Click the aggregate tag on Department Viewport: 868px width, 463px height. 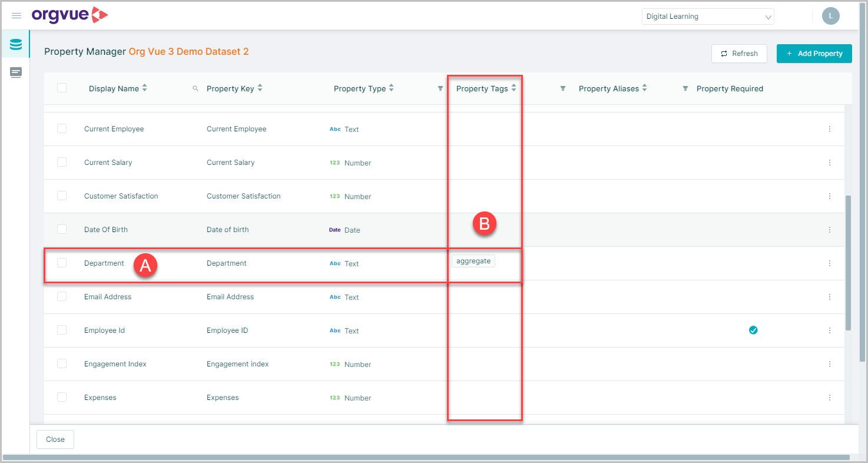[473, 261]
